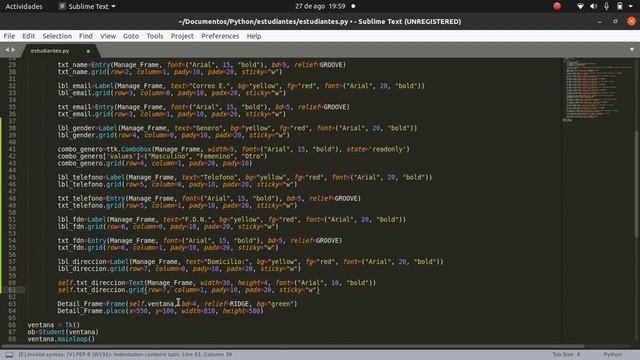Viewport: 640px width, 360px height.
Task: Click 'self.txt_direccion=Text' code line
Action: click(216, 282)
